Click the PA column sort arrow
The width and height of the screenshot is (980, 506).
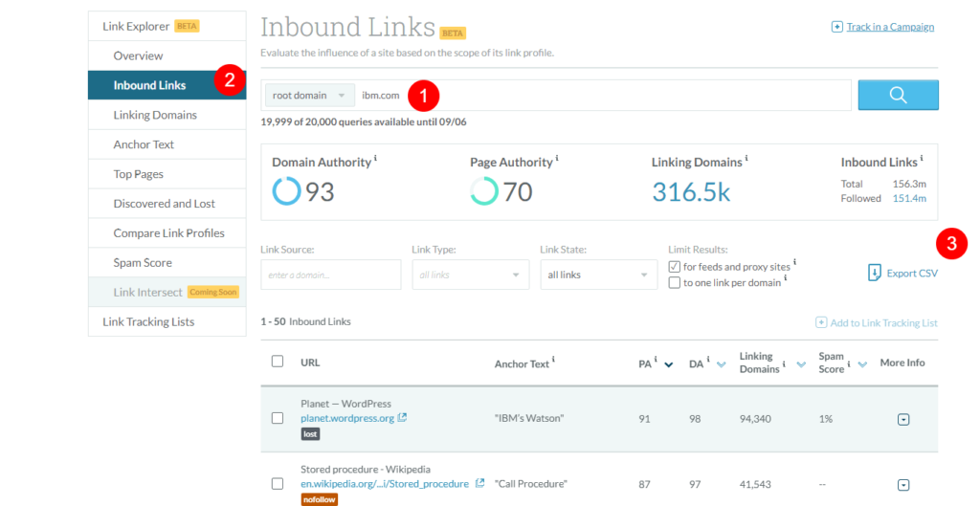point(669,363)
